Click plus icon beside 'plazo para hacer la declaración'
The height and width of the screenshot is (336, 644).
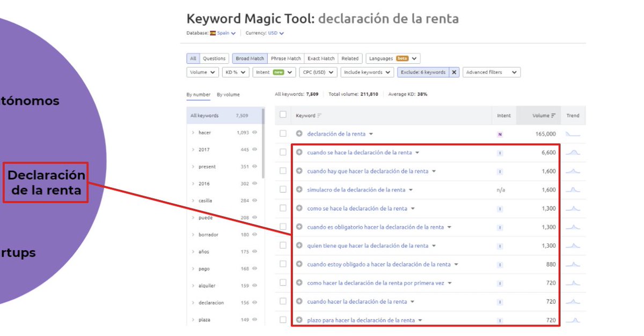299,320
